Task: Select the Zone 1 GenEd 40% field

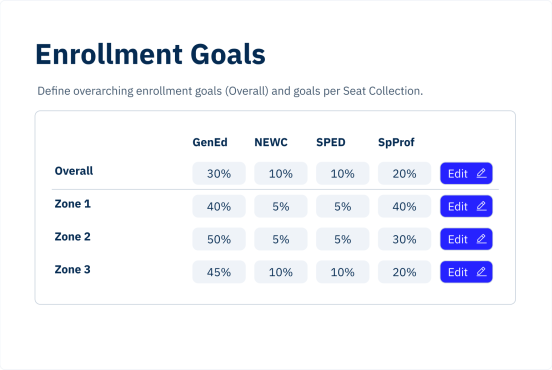Action: pyautogui.click(x=219, y=206)
